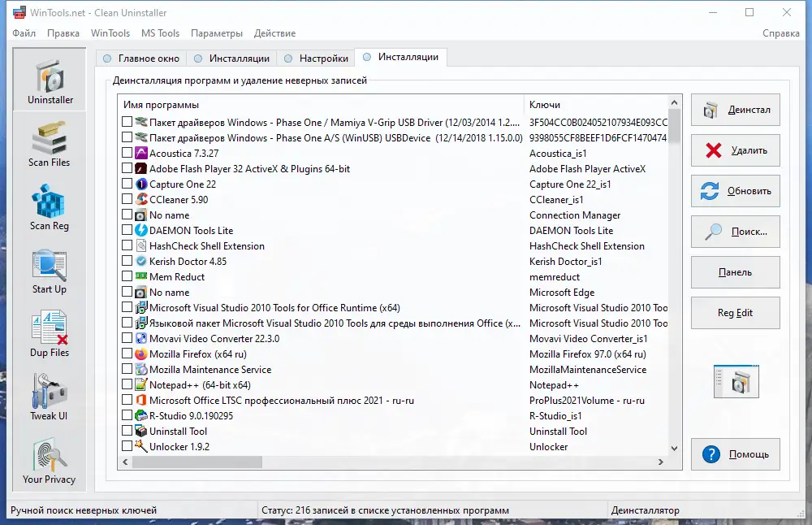The image size is (812, 525).
Task: Check the Kerish Doctor 4.85 checkbox
Action: (127, 261)
